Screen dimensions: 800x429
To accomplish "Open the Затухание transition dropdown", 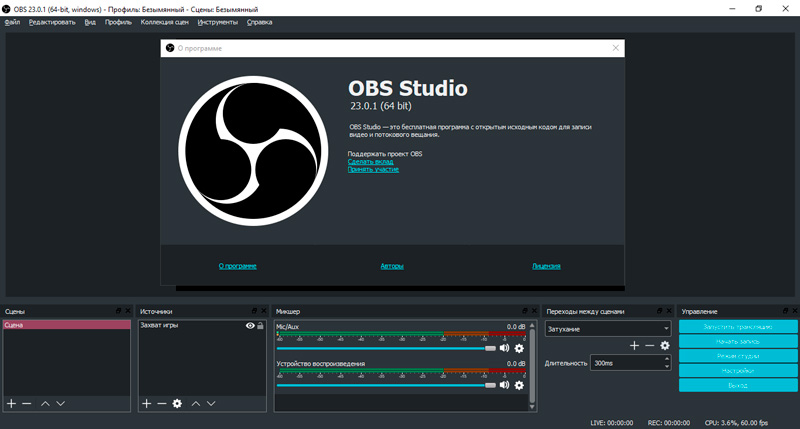I will [608, 329].
